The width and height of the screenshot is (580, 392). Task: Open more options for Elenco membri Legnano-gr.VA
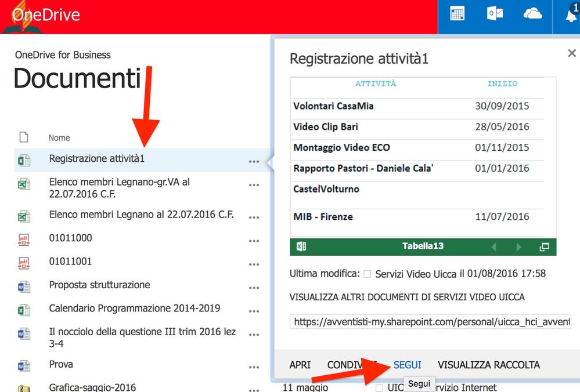(254, 185)
